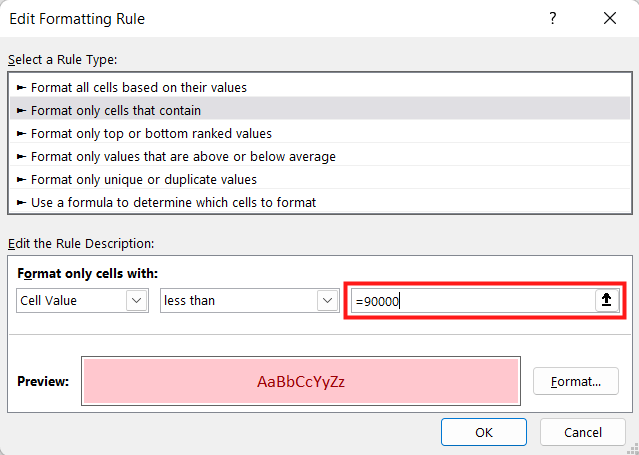Screen dimensions: 639x455
Task: Cancel editing the formatting rule
Action: pyautogui.click(x=583, y=432)
